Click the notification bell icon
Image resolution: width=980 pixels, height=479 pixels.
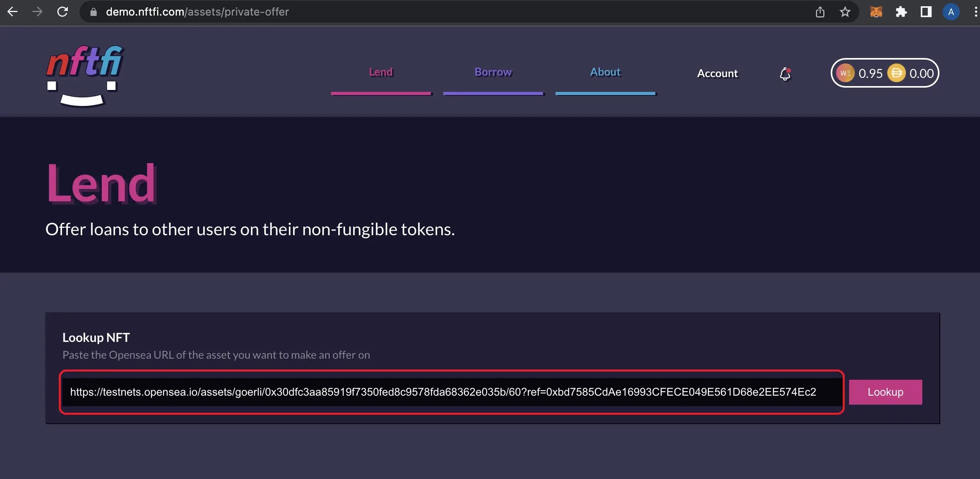coord(785,73)
